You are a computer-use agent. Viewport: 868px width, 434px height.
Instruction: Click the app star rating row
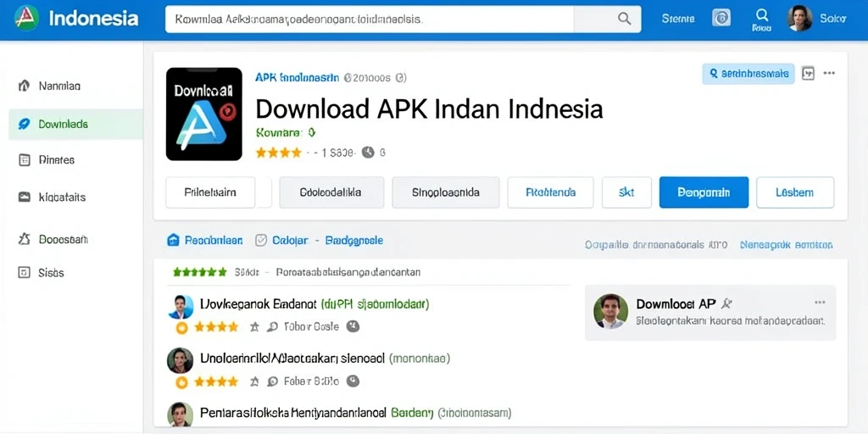coord(278,153)
